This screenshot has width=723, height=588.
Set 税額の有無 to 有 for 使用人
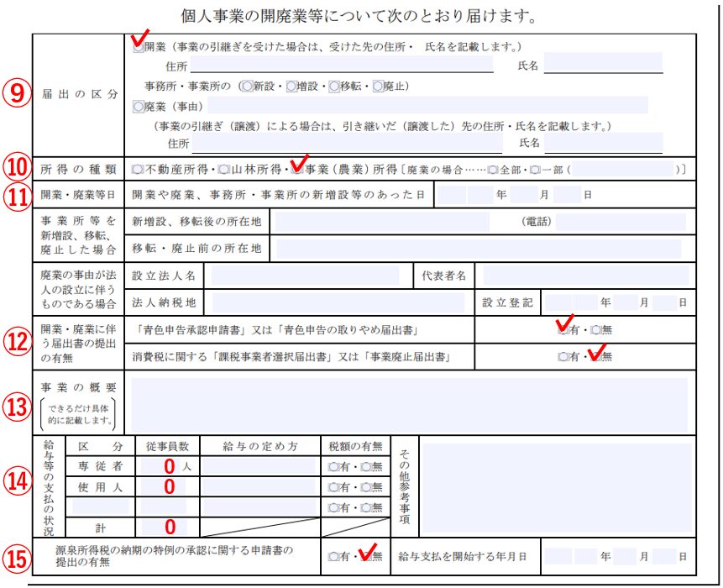(x=333, y=487)
